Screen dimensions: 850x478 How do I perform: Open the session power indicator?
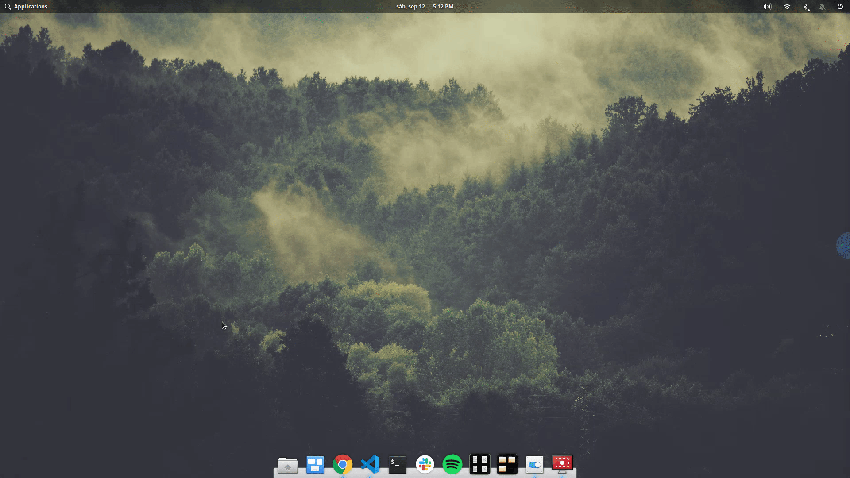point(840,7)
